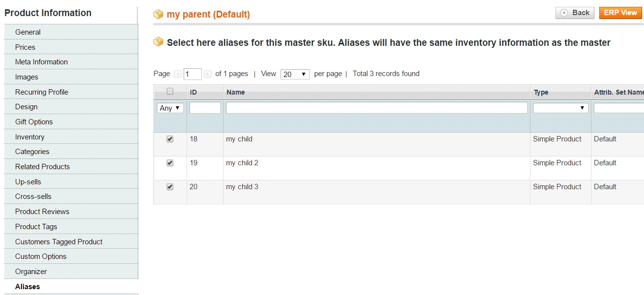The image size is (644, 295).
Task: Click the ERP View button
Action: (620, 13)
